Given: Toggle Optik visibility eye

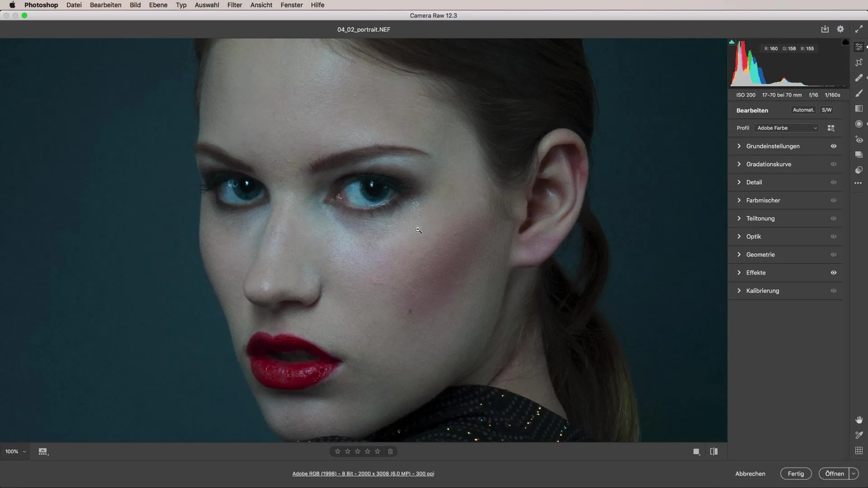Looking at the screenshot, I should pos(834,236).
